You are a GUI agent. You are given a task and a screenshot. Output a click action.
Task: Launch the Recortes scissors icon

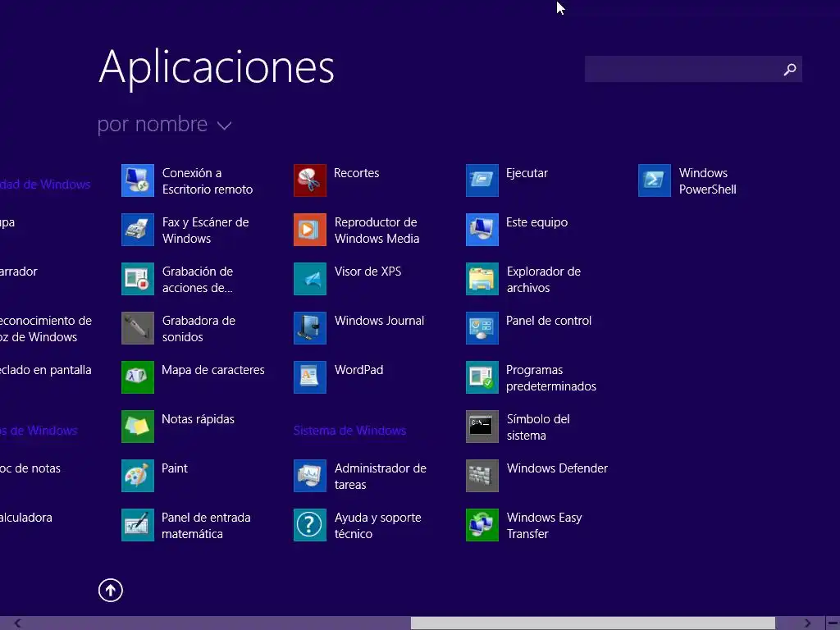[310, 180]
